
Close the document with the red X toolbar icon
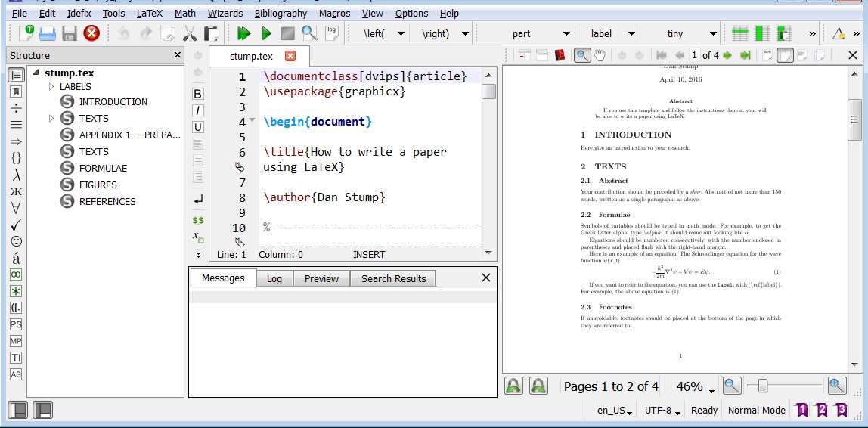(x=91, y=33)
